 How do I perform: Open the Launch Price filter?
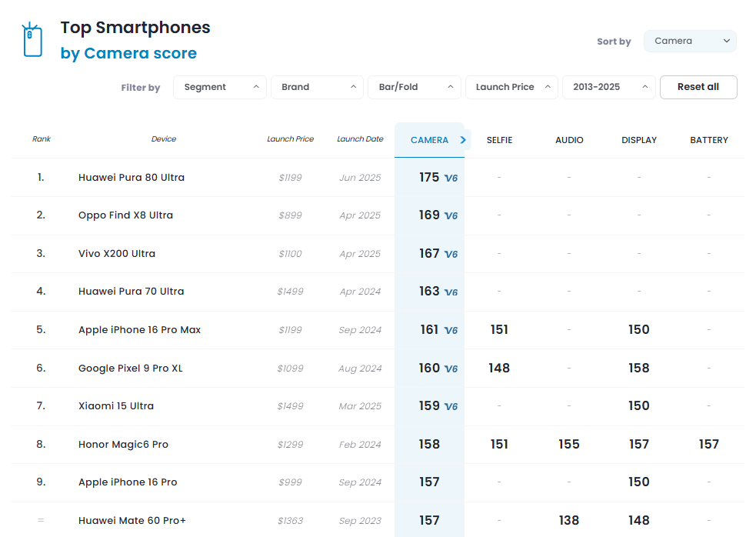(511, 87)
